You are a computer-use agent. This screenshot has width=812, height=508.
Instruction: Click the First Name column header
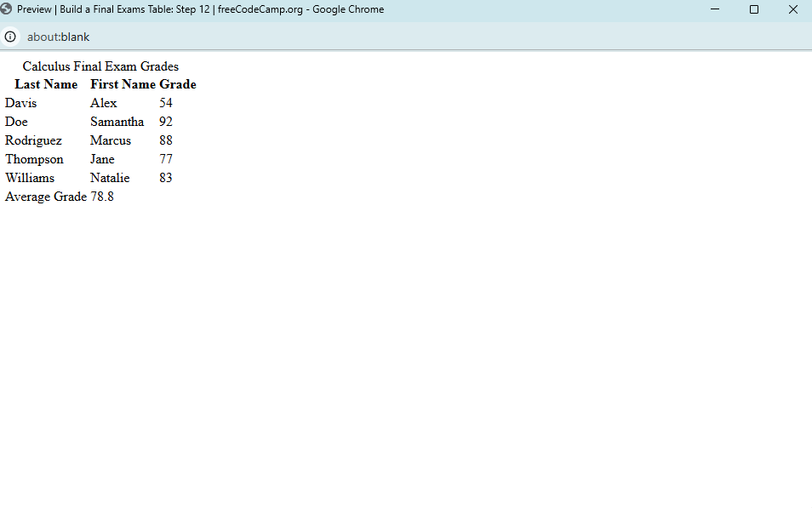tap(123, 84)
